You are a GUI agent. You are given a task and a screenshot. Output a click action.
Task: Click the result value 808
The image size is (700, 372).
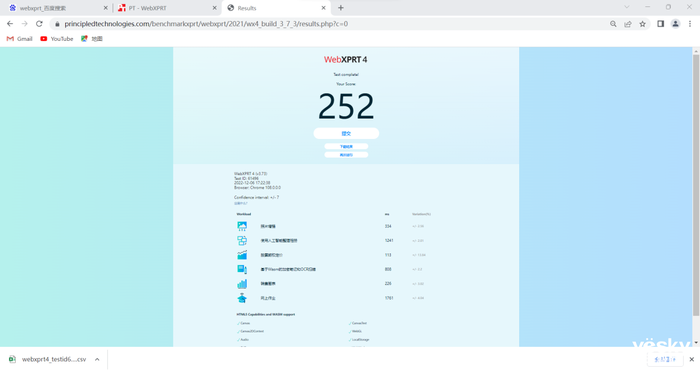[388, 269]
